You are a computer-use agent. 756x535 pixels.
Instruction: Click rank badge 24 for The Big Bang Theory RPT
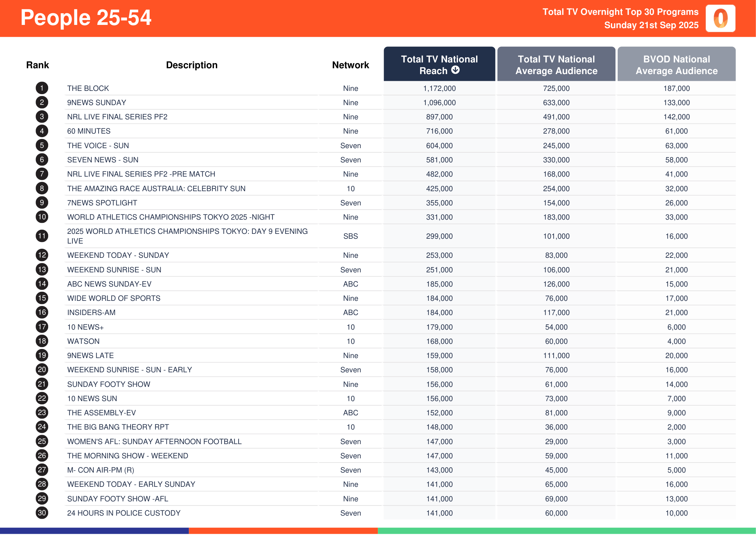[x=42, y=427]
